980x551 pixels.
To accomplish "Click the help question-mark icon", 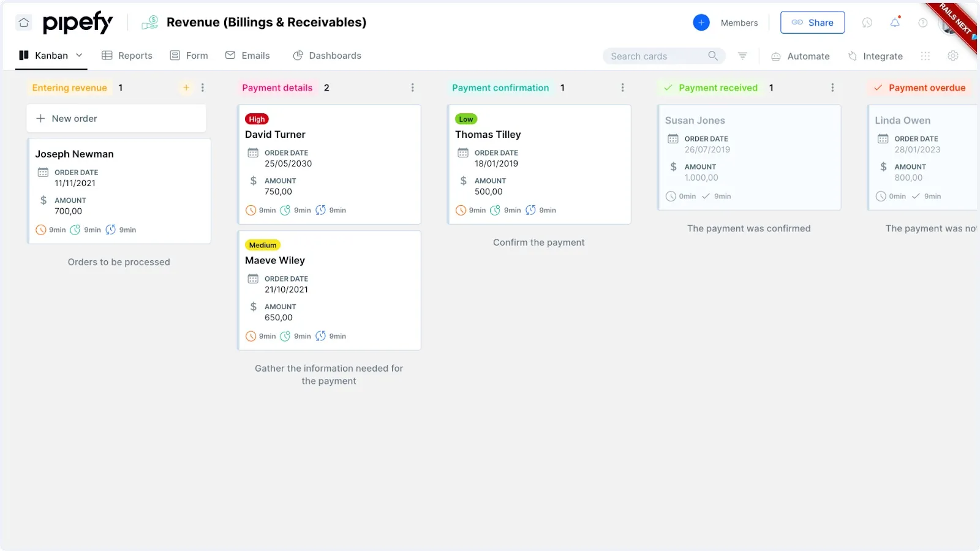I will coord(923,22).
